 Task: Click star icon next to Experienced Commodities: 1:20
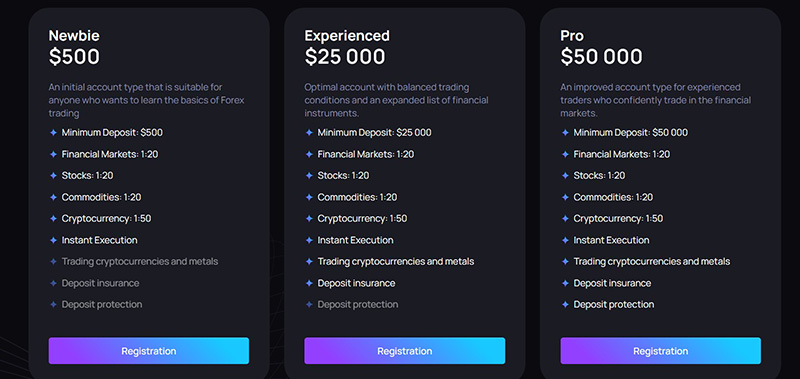(x=309, y=197)
